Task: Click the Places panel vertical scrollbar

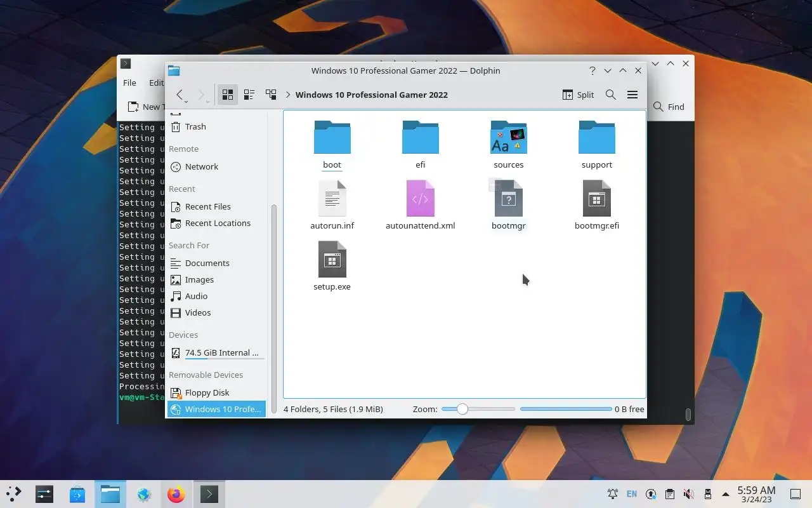Action: tap(274, 308)
